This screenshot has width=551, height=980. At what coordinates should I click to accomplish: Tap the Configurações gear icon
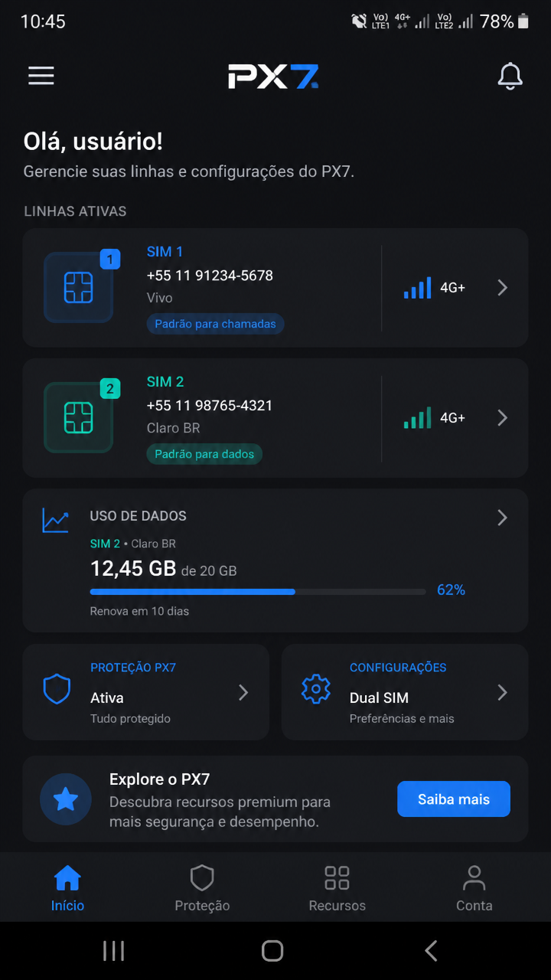coord(315,689)
